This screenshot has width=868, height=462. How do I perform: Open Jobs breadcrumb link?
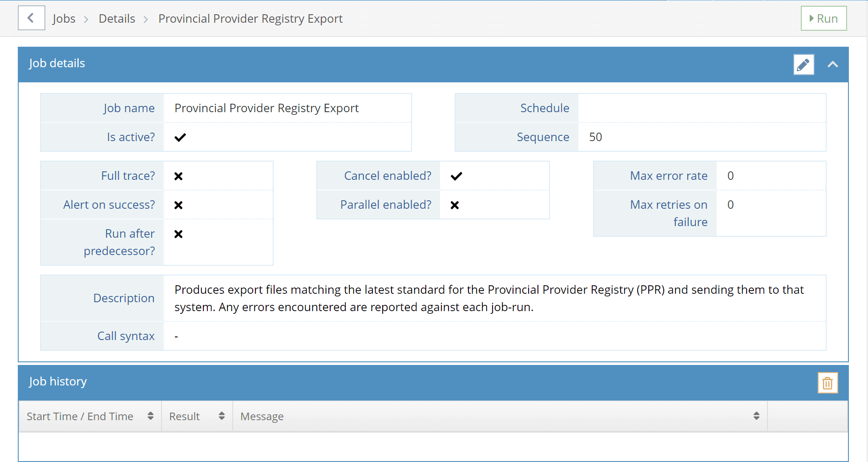[64, 19]
